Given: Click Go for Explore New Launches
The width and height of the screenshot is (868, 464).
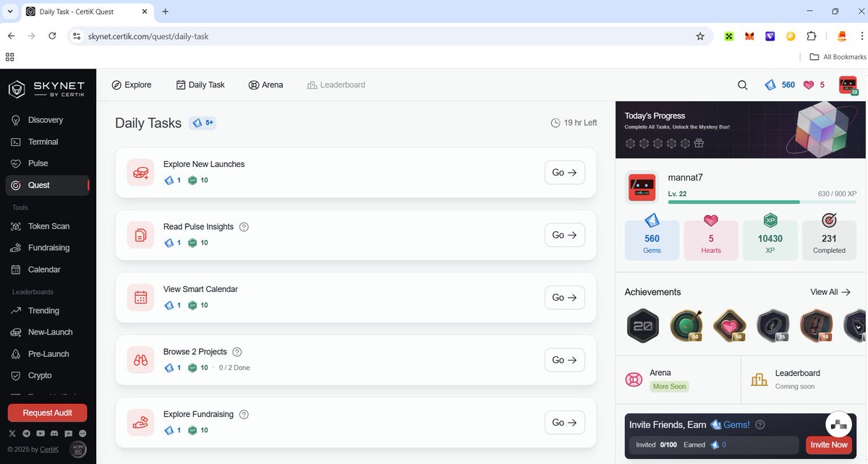Looking at the screenshot, I should click(x=565, y=173).
